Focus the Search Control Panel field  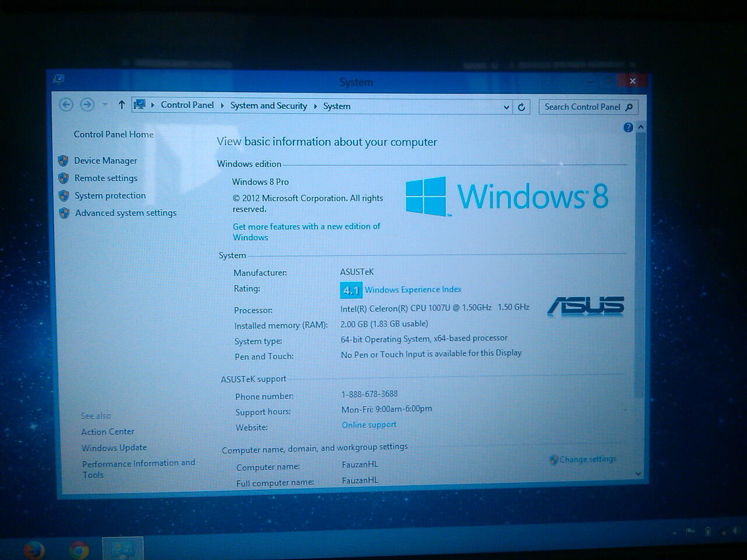(x=588, y=107)
